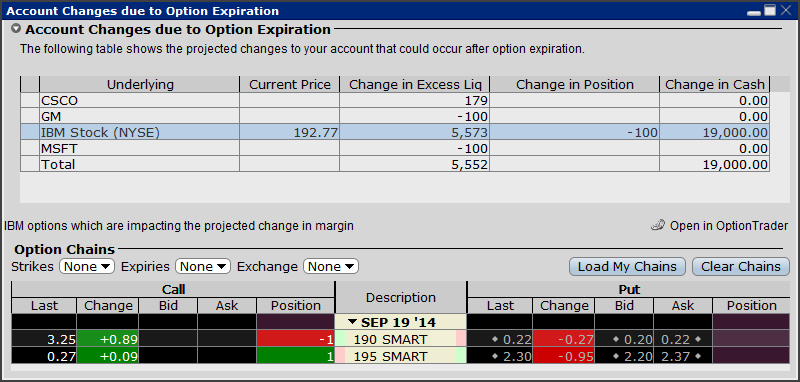Click call last price 3.25
The height and width of the screenshot is (382, 800).
tap(44, 339)
